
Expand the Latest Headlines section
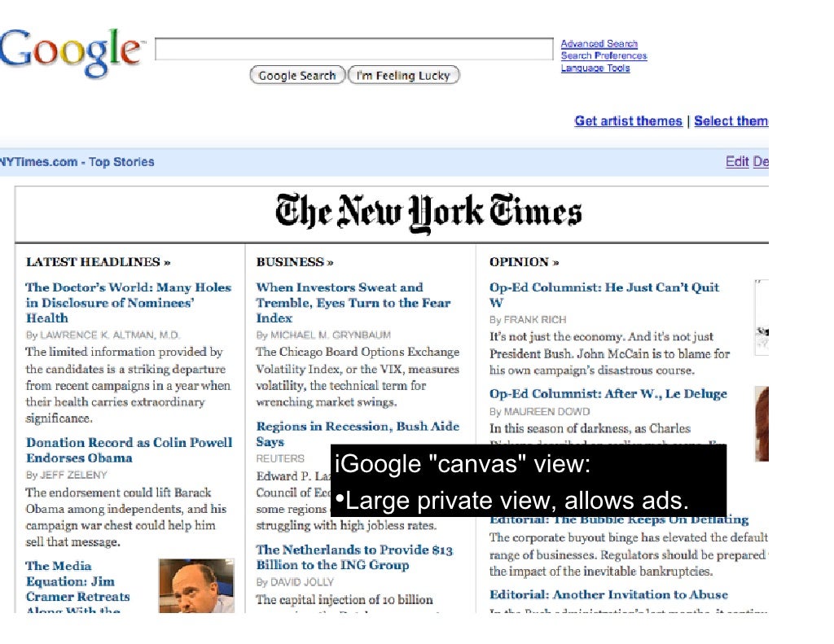tap(99, 262)
